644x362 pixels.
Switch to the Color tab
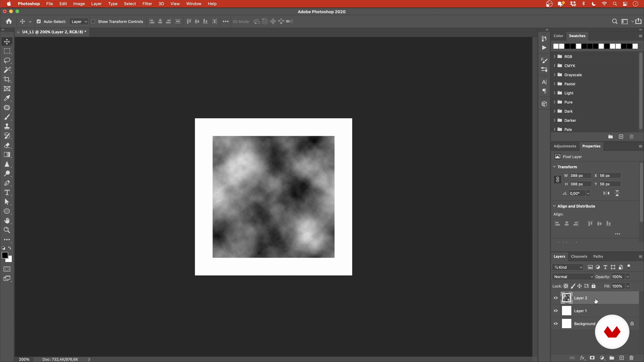(x=558, y=36)
